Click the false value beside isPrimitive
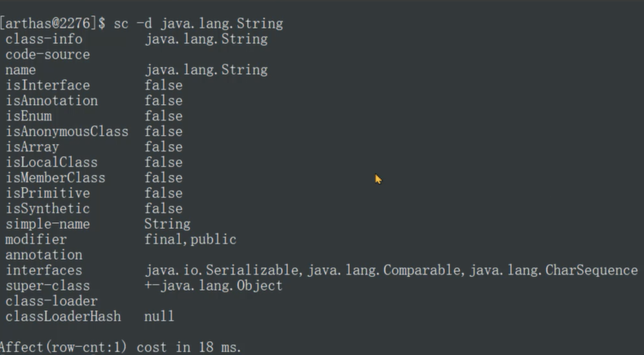Image resolution: width=644 pixels, height=355 pixels. click(x=163, y=193)
